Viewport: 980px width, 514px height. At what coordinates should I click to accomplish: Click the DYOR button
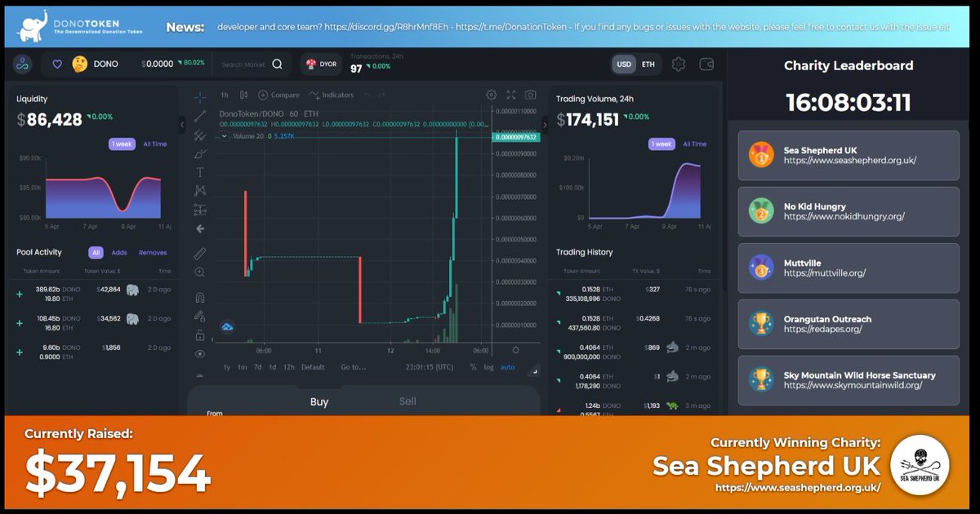point(320,64)
